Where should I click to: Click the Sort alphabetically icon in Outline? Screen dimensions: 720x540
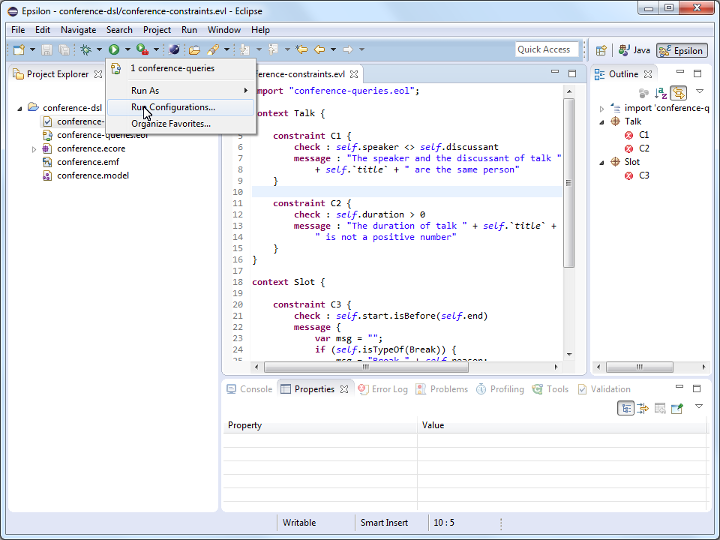click(661, 92)
